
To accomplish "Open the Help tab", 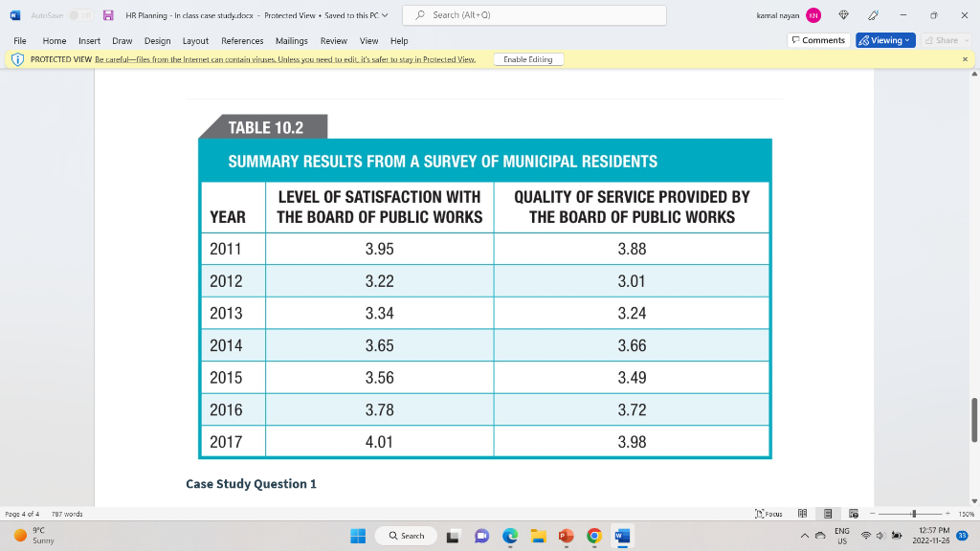I will pyautogui.click(x=399, y=40).
